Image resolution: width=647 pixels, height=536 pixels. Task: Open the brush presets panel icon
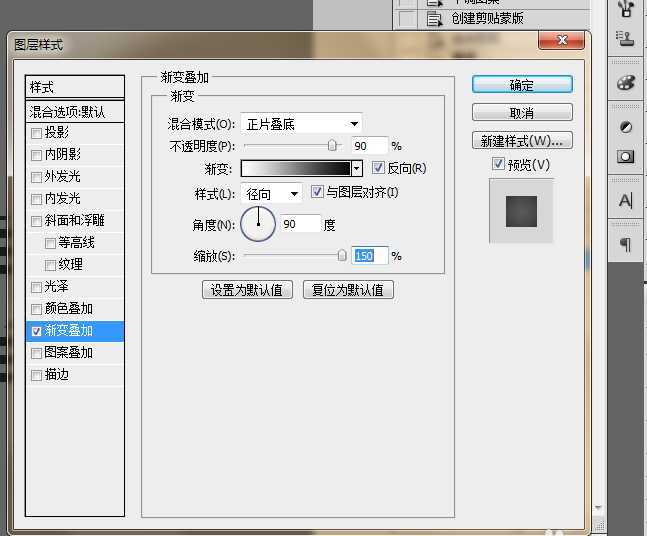point(627,9)
